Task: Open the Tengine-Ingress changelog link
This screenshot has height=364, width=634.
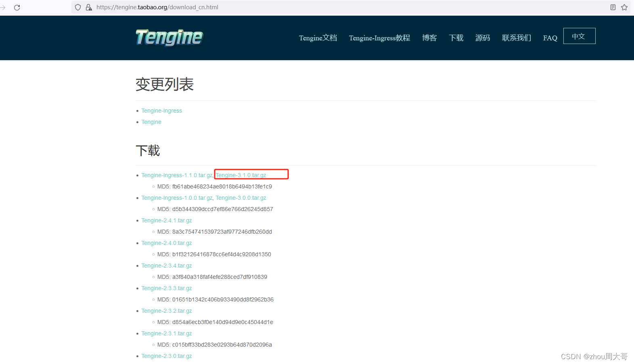Action: click(161, 111)
